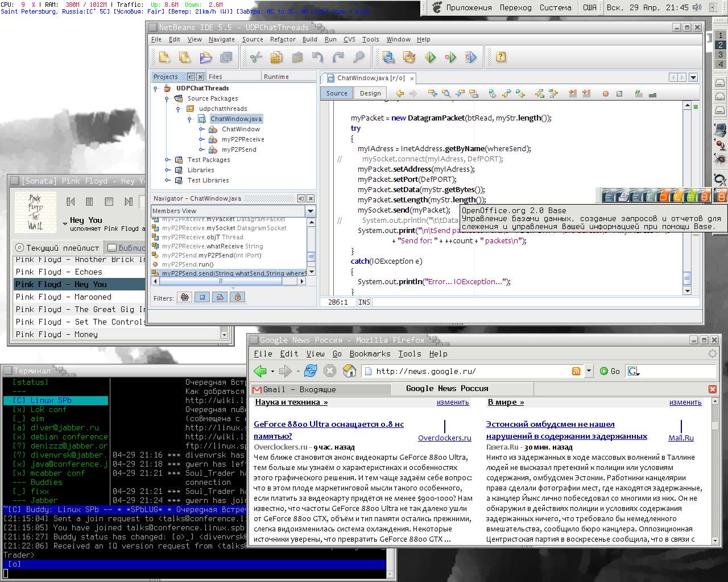Image resolution: width=728 pixels, height=582 pixels.
Task: Open the Firefox URL history dropdown
Action: (589, 371)
